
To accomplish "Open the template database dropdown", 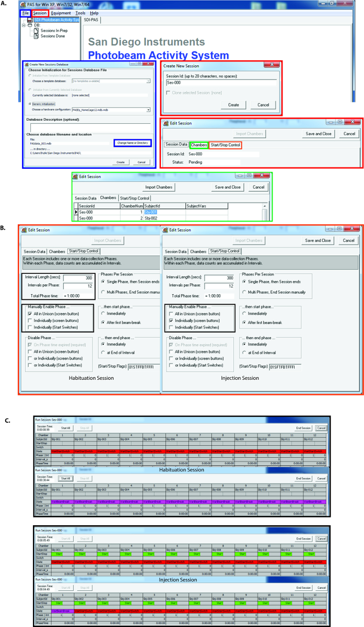I will click(x=148, y=81).
